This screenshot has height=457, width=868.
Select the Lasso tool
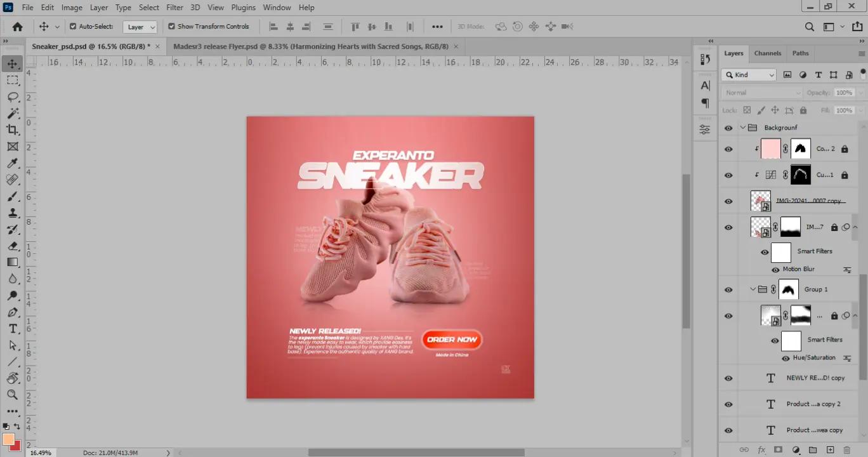click(x=12, y=96)
